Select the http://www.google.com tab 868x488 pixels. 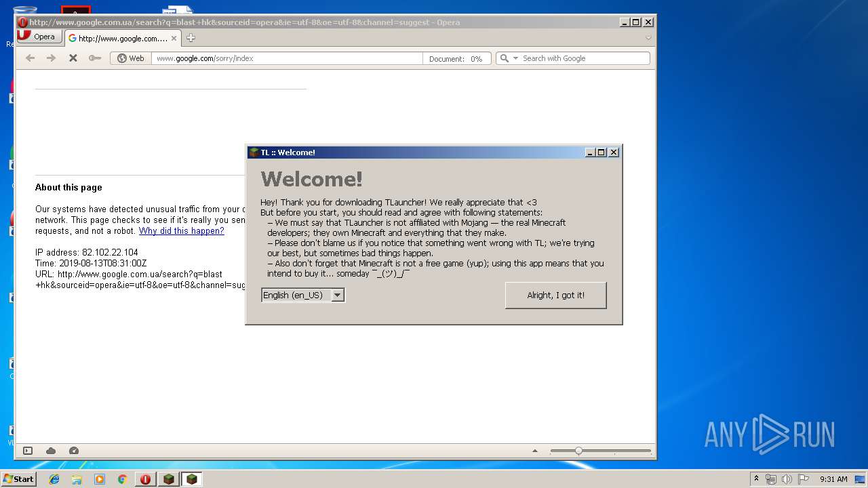click(123, 39)
